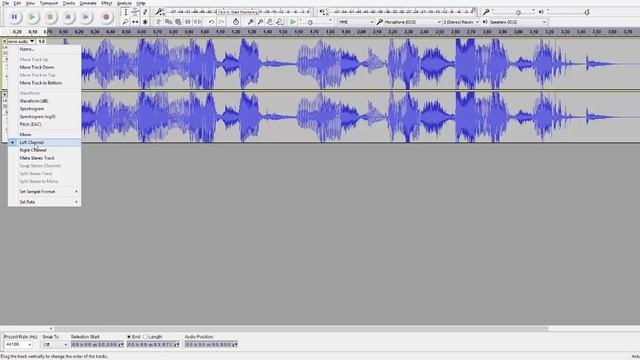Choose Move Track Down

[x=44, y=67]
